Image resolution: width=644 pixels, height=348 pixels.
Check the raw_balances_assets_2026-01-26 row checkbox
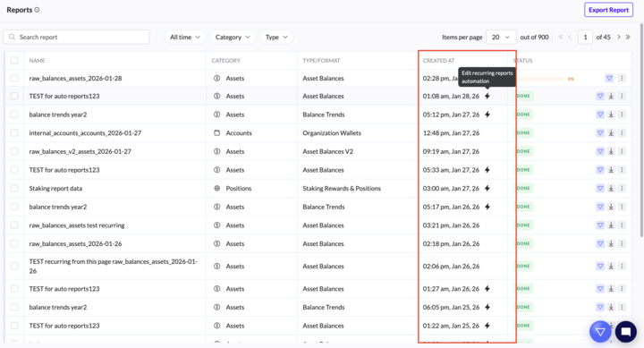[x=14, y=243]
